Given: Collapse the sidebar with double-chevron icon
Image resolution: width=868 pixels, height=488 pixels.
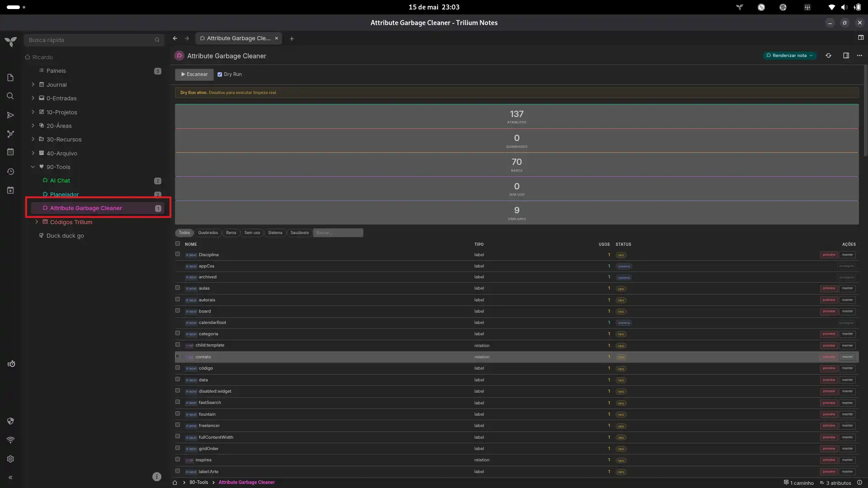Looking at the screenshot, I should [x=10, y=478].
